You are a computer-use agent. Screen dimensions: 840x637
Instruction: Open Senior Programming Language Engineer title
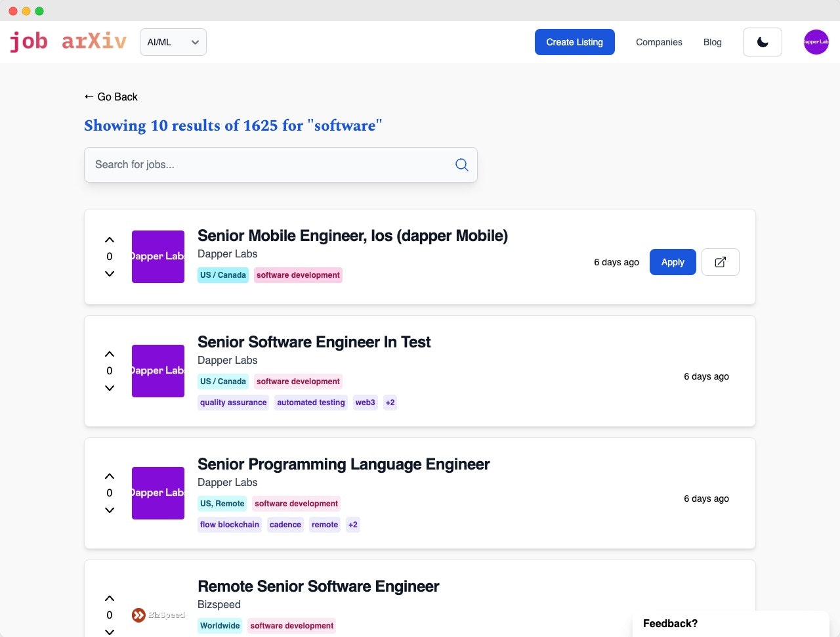coord(343,464)
